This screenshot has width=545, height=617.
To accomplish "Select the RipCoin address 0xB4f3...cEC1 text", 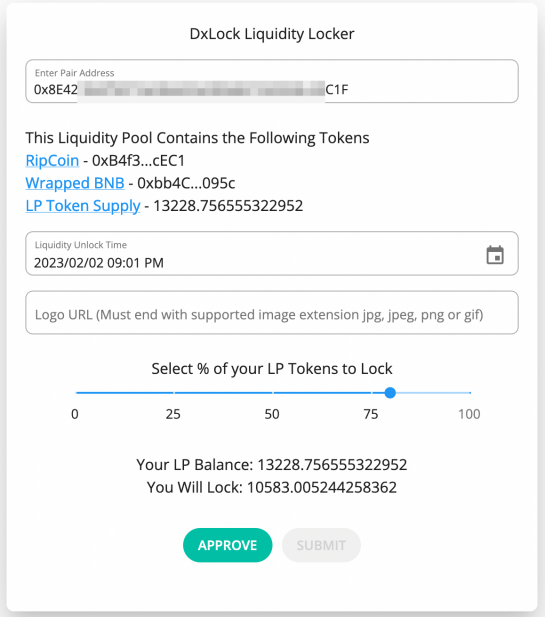I will coord(138,161).
